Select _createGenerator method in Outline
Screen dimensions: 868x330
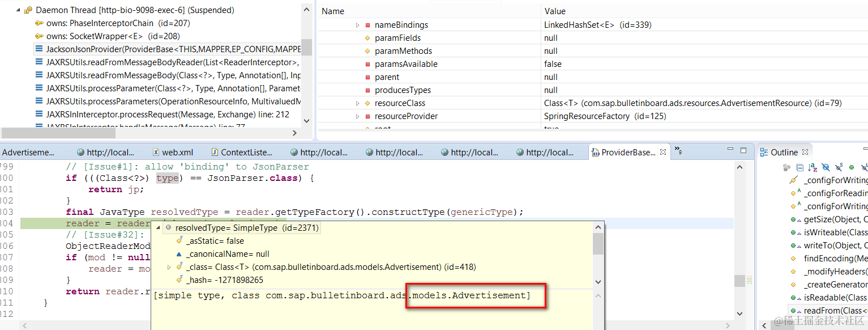click(829, 285)
